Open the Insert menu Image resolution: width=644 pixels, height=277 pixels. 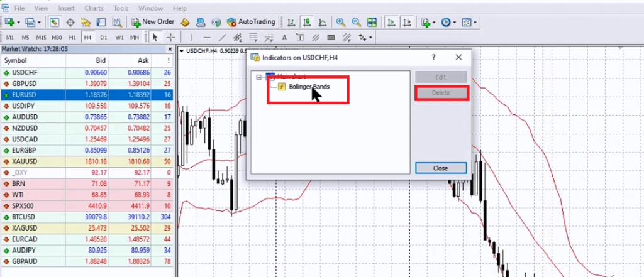point(67,8)
